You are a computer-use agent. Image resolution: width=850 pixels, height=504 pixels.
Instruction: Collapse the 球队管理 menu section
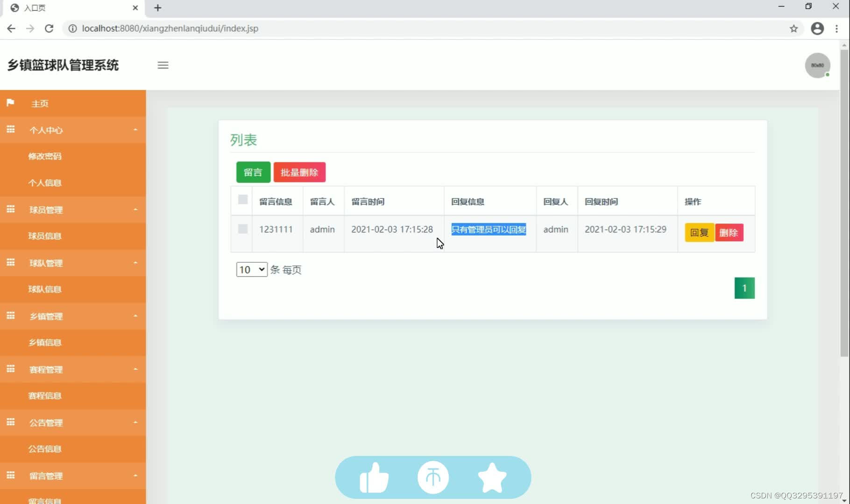135,263
